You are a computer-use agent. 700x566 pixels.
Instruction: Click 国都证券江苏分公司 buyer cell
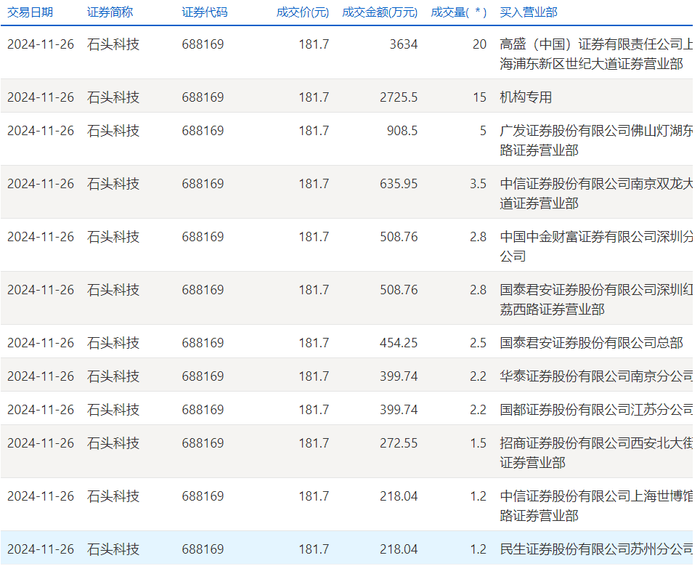596,410
